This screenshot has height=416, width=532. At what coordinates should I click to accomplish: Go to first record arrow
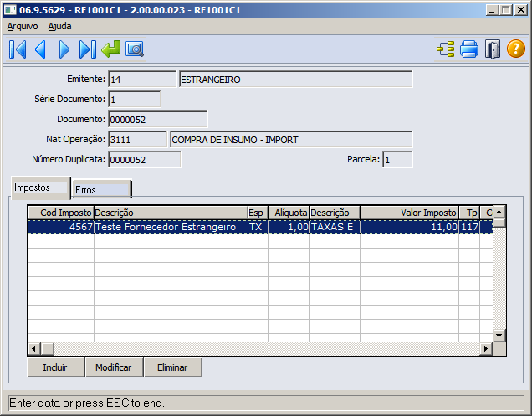pyautogui.click(x=18, y=49)
